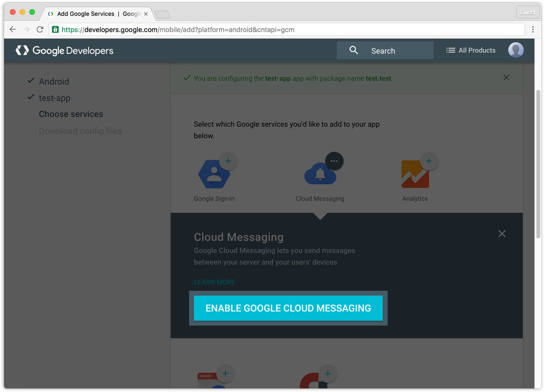544x392 pixels.
Task: Close the Add Google Services tab
Action: [x=146, y=14]
